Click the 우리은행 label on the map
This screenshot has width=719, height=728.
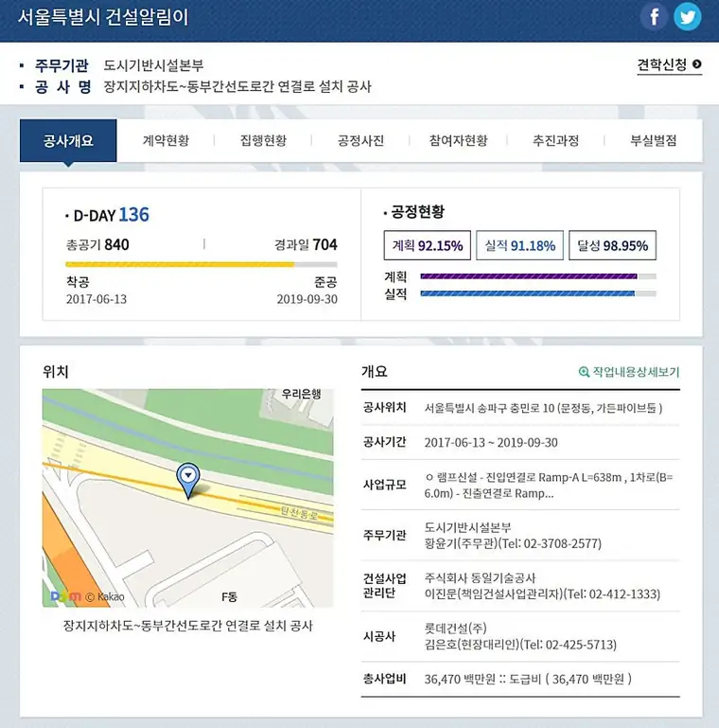point(301,394)
